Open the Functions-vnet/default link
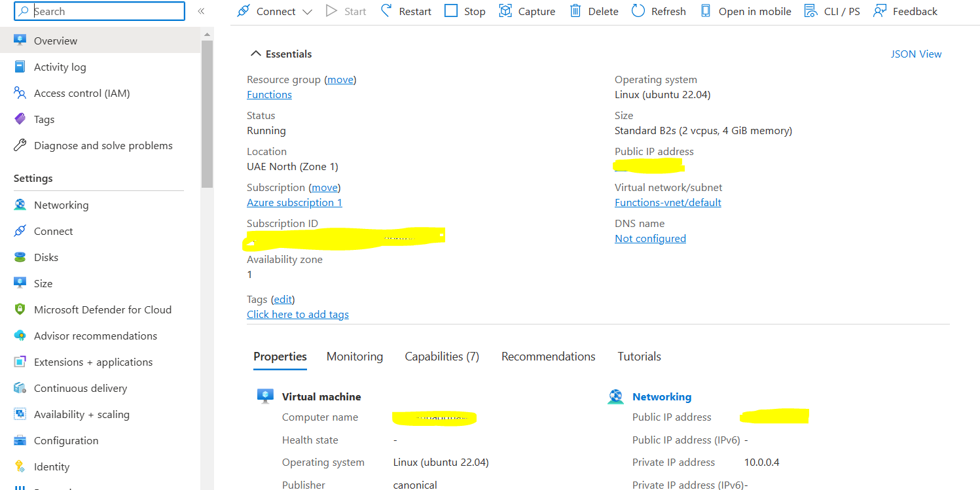The height and width of the screenshot is (490, 980). click(x=668, y=202)
